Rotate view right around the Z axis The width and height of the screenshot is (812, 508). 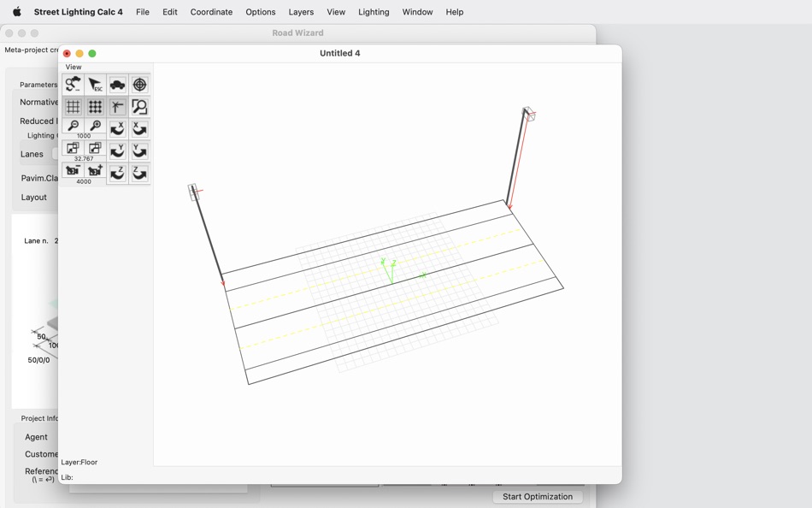[x=140, y=173]
